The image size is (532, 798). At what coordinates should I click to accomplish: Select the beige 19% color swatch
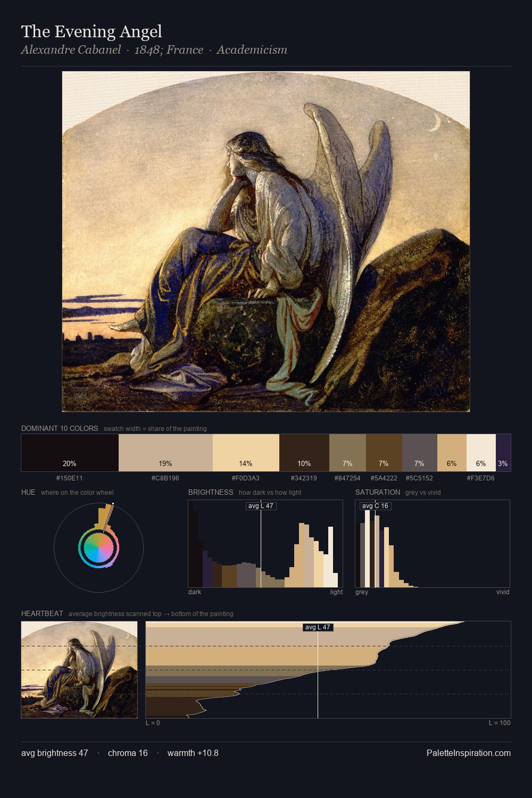[165, 453]
